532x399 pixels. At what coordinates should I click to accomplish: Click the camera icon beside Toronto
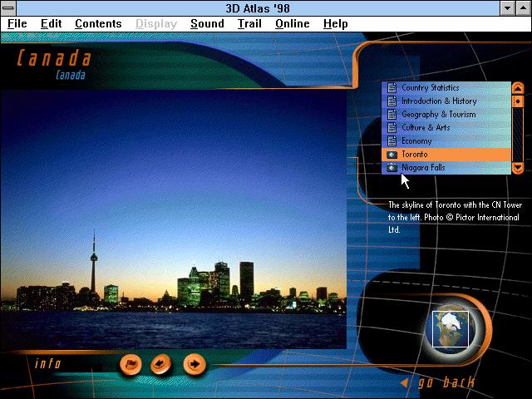[392, 155]
